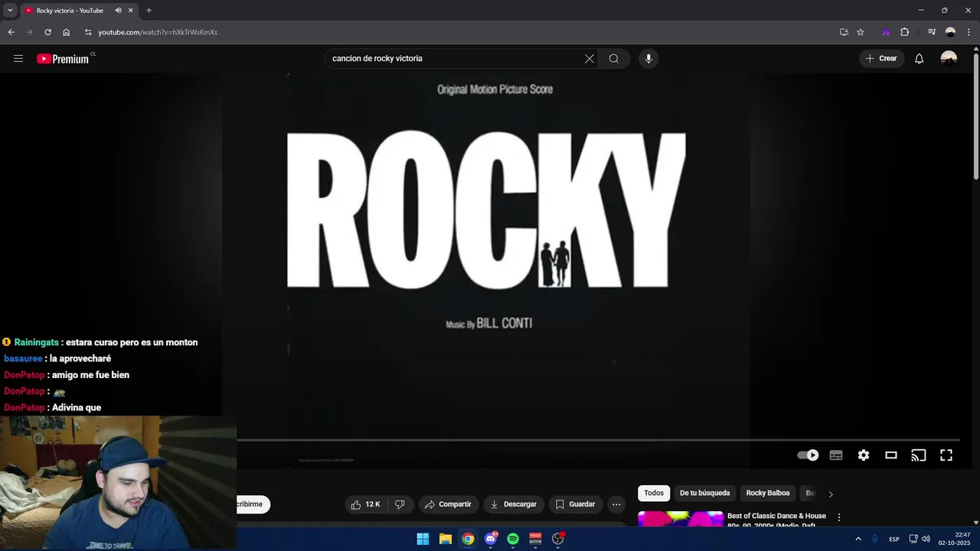
Task: Run search with magnifying glass button
Action: pos(614,59)
